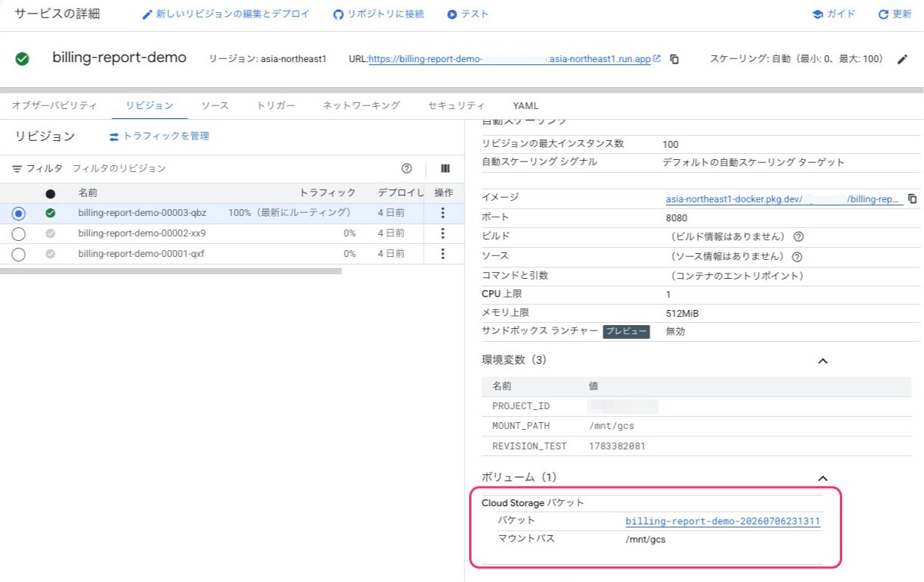Viewport: 924px width, 582px height.
Task: Click the REVISION_TEST value 1783382081
Action: pyautogui.click(x=617, y=446)
